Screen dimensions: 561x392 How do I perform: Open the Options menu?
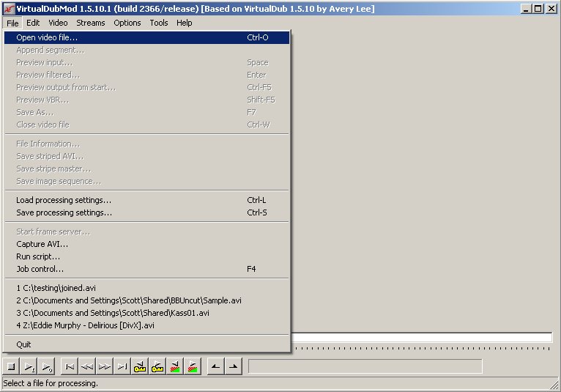point(127,23)
